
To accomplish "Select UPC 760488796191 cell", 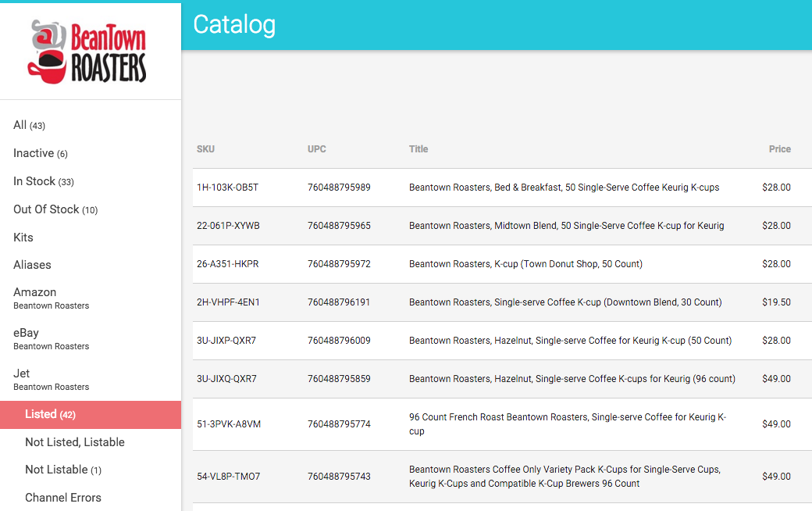I will pos(339,302).
